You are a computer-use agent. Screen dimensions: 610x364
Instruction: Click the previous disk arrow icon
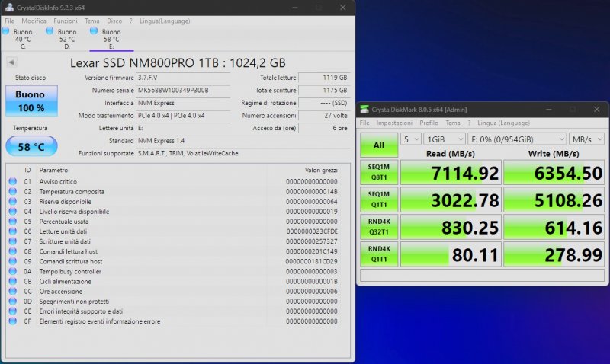pyautogui.click(x=11, y=62)
